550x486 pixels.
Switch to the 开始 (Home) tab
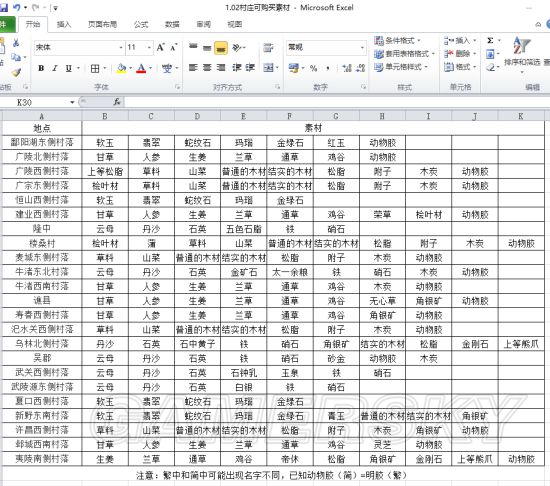(x=33, y=24)
